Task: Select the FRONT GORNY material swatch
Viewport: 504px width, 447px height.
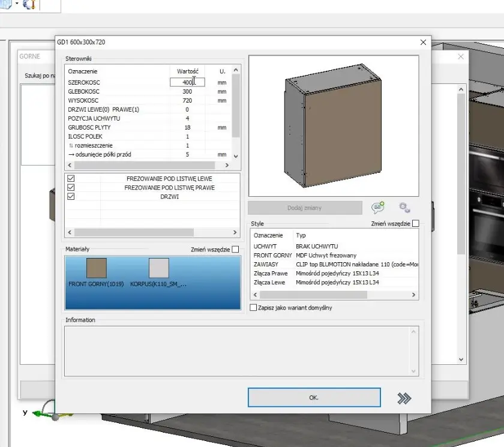Action: point(96,268)
